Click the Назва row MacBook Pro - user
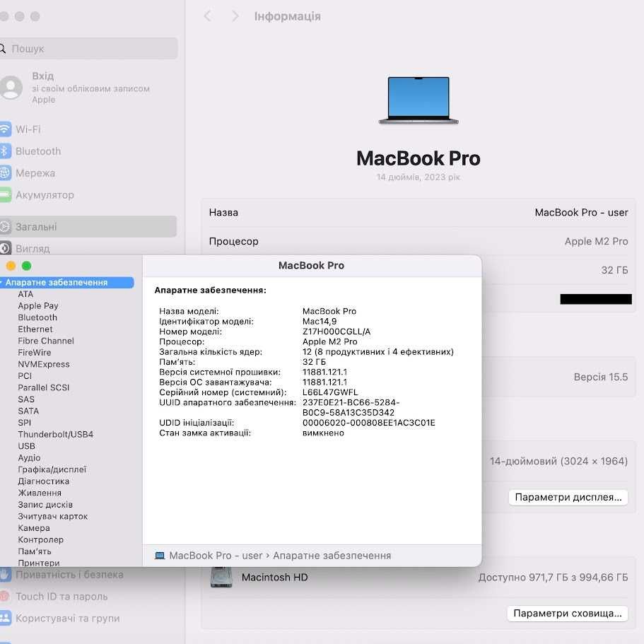 pyautogui.click(x=418, y=212)
